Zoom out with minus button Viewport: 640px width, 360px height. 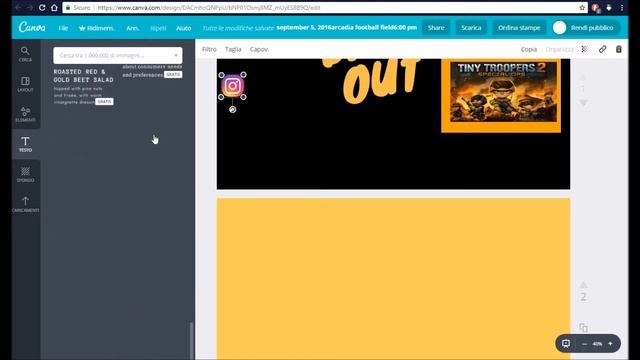coord(584,344)
